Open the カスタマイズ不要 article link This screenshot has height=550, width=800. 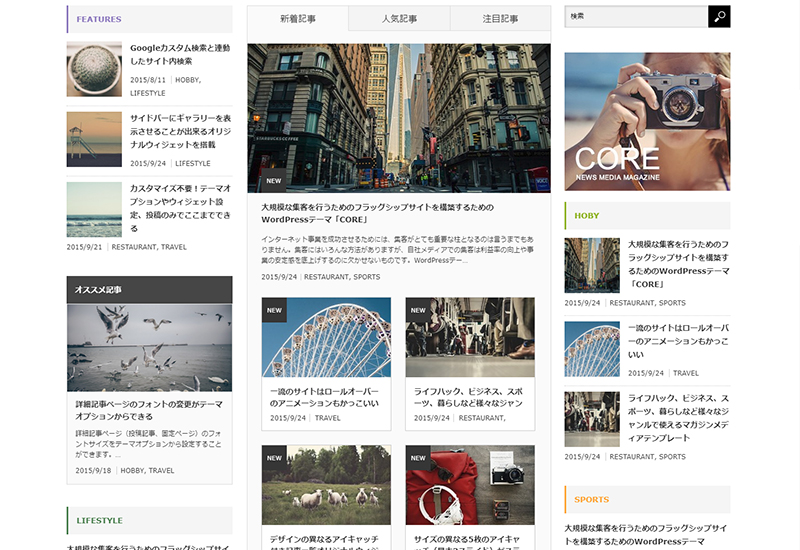(181, 208)
